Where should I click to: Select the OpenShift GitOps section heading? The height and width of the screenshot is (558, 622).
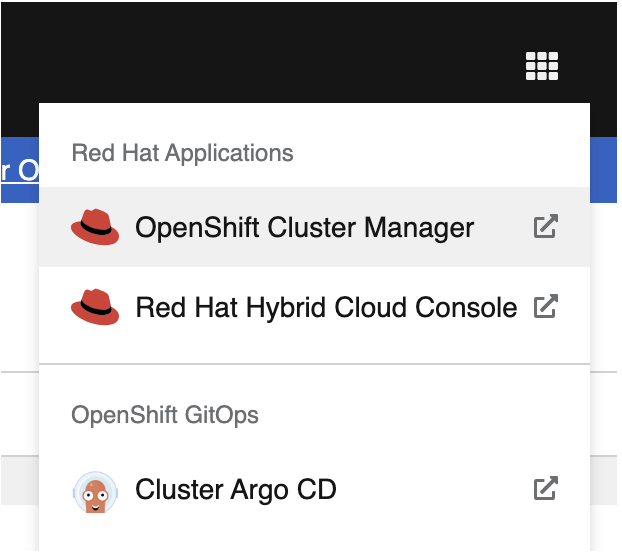coord(165,415)
